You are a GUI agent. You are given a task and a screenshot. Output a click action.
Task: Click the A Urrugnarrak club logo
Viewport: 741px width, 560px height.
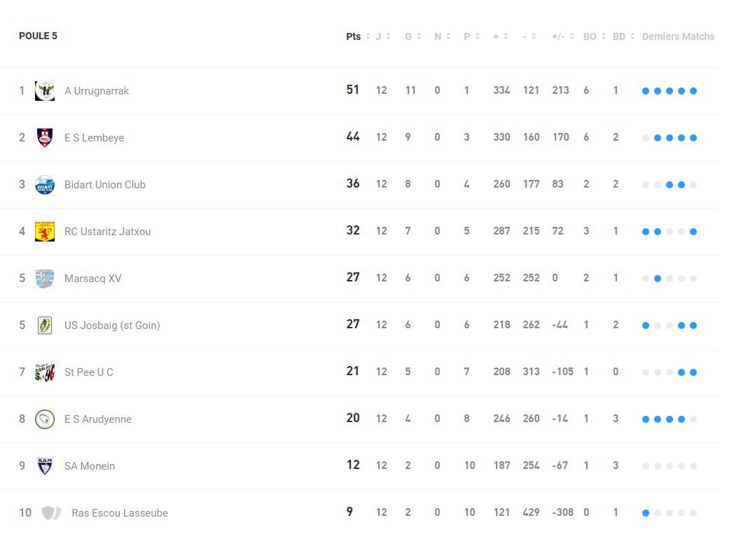(45, 91)
